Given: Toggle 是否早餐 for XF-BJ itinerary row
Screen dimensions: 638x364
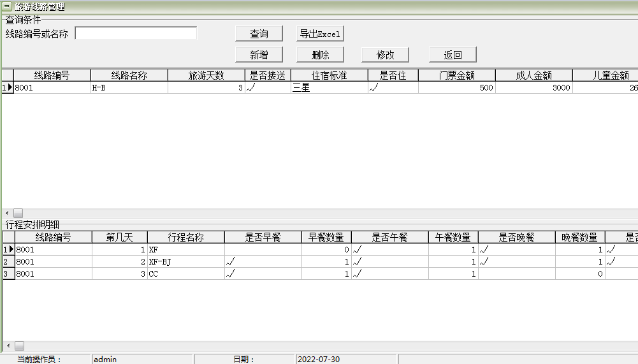Looking at the screenshot, I should 230,262.
